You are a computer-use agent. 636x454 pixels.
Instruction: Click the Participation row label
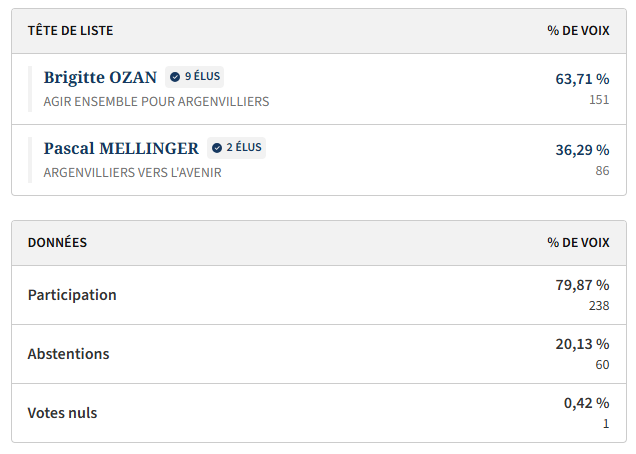72,295
